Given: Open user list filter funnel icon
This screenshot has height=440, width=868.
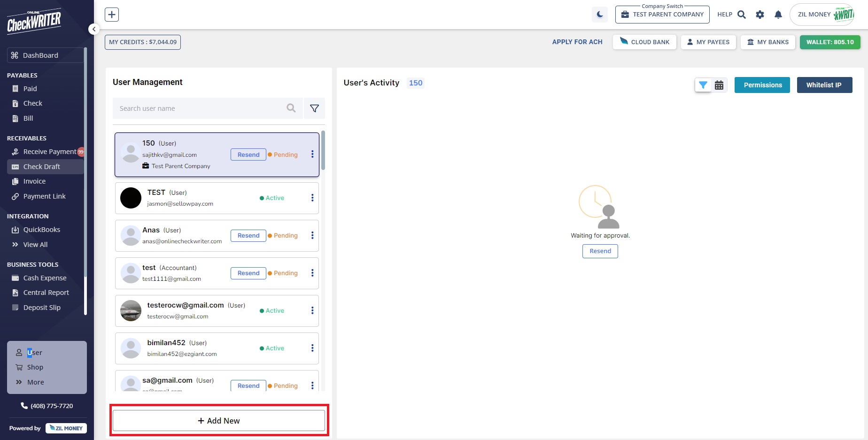Looking at the screenshot, I should (314, 108).
